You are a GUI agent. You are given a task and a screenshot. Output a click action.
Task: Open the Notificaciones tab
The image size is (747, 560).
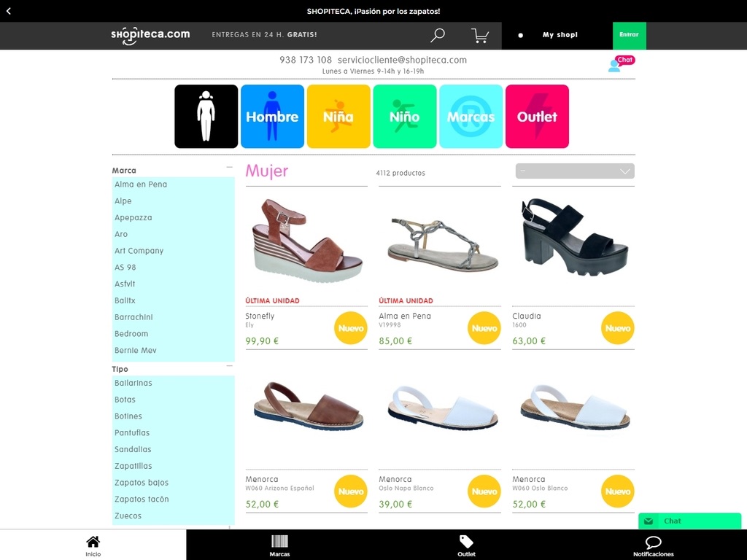coord(653,545)
